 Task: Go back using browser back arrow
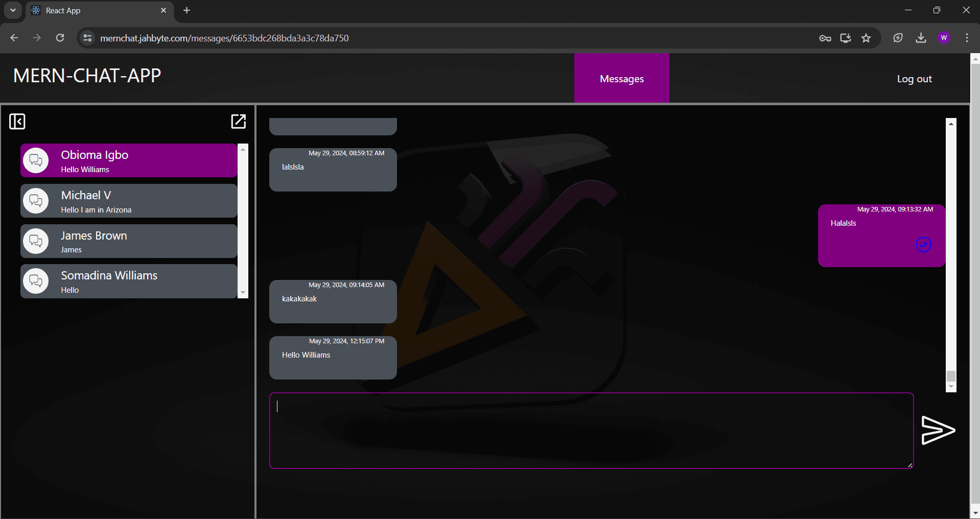14,38
